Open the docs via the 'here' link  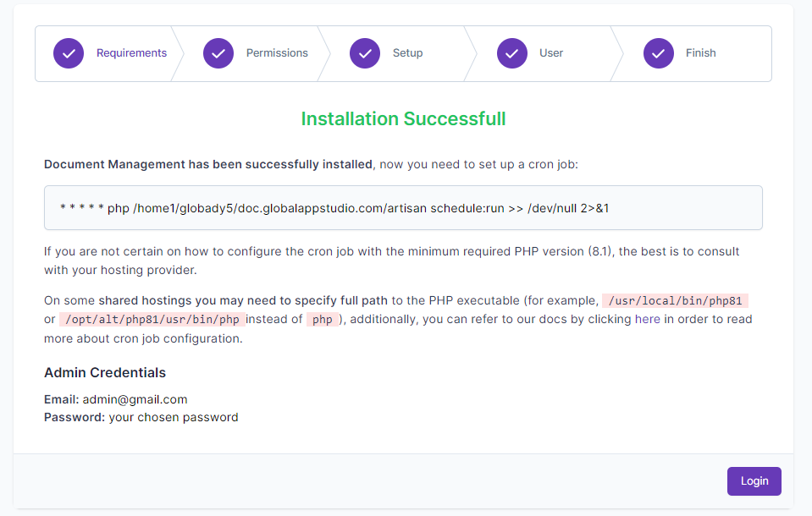pos(647,319)
